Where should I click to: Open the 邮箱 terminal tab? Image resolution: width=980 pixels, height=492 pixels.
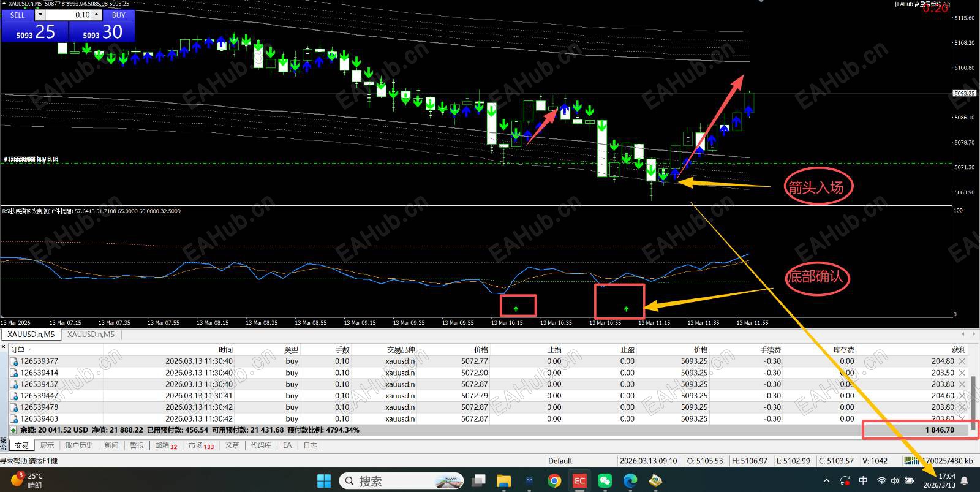point(165,445)
